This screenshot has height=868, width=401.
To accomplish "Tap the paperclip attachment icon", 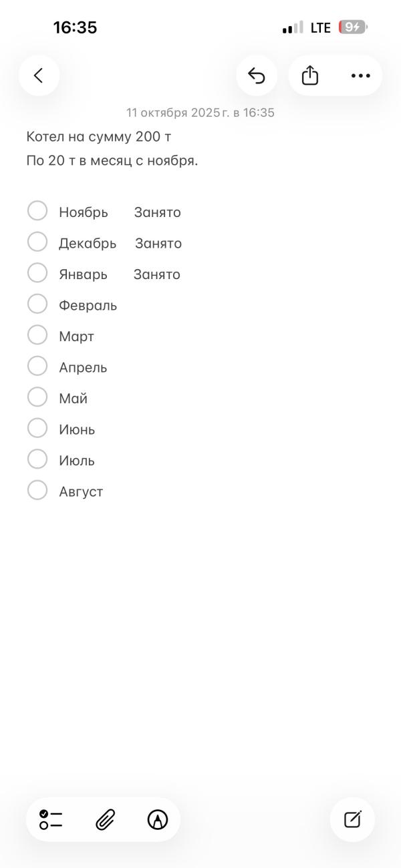I will point(105,819).
